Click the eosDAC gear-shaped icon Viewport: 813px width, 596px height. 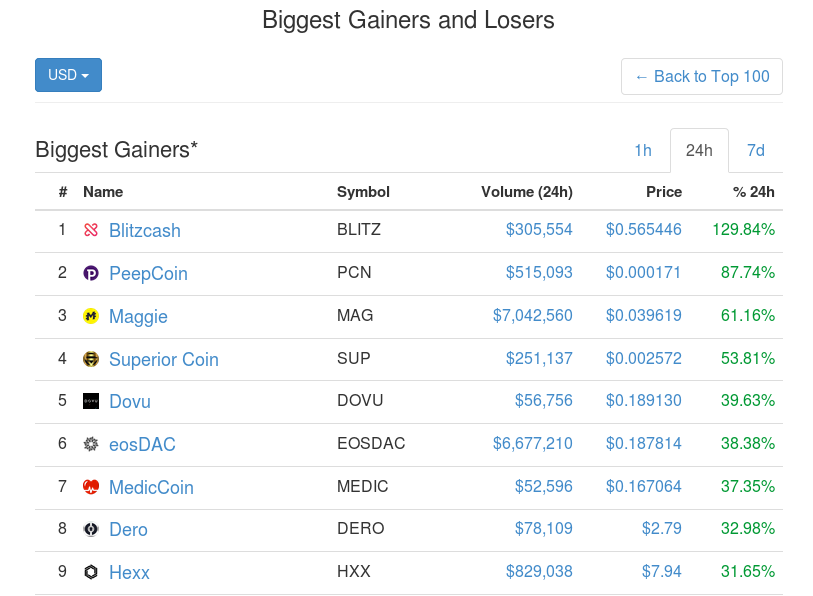point(91,443)
